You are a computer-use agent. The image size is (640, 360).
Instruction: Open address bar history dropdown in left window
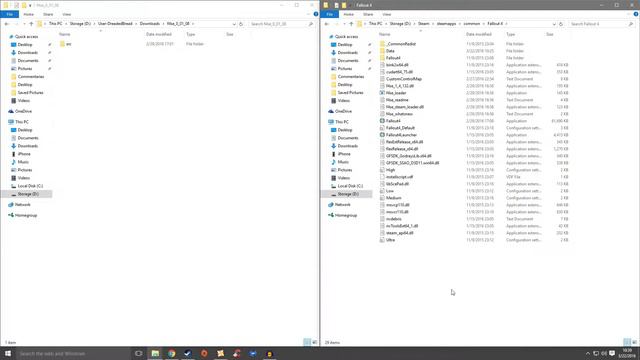(x=234, y=24)
